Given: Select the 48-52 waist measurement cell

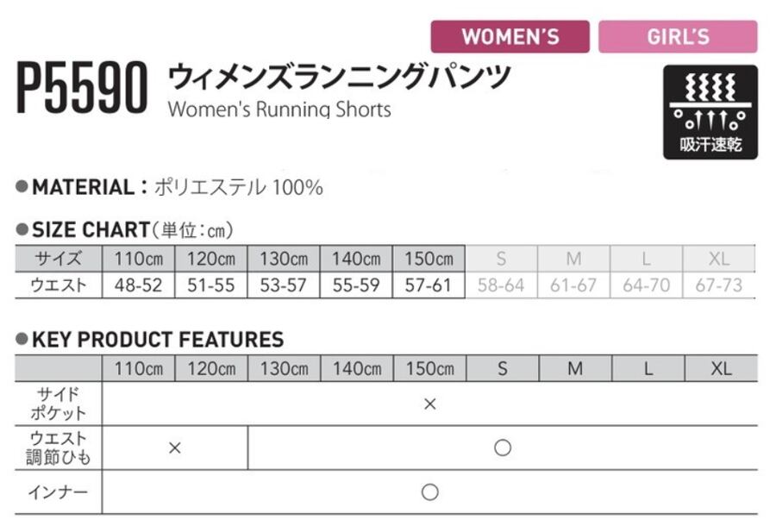Looking at the screenshot, I should click(x=138, y=285).
